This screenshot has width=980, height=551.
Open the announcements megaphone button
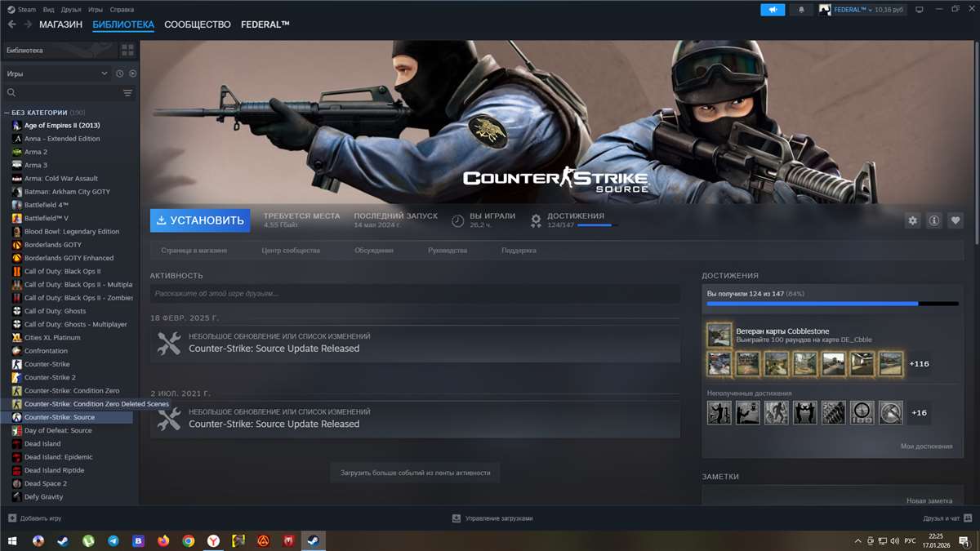click(x=772, y=10)
